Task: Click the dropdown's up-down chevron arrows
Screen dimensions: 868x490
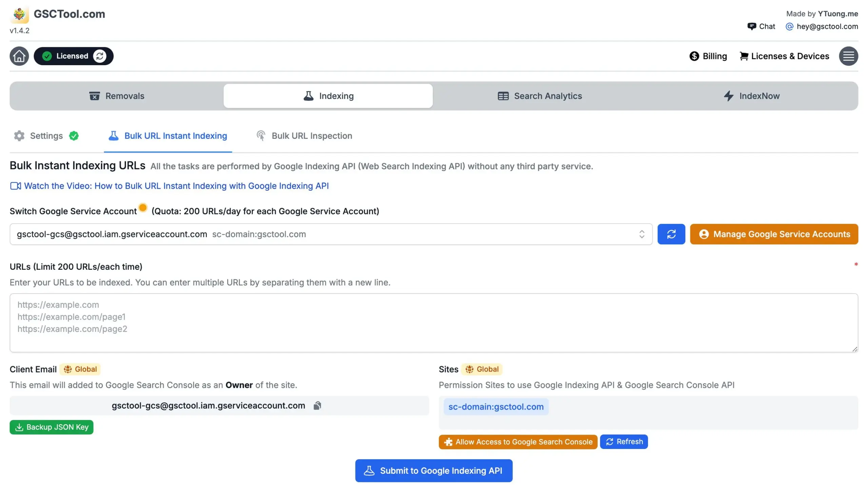Action: click(642, 234)
